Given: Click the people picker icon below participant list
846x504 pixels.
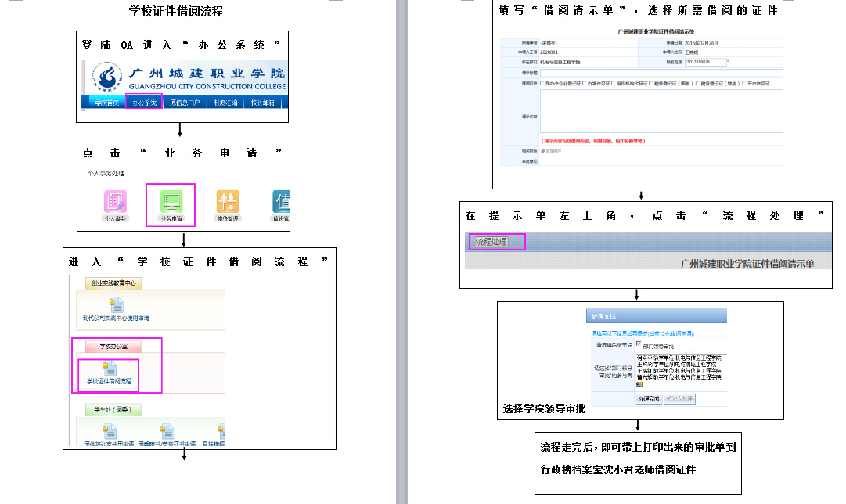Looking at the screenshot, I should (x=639, y=384).
